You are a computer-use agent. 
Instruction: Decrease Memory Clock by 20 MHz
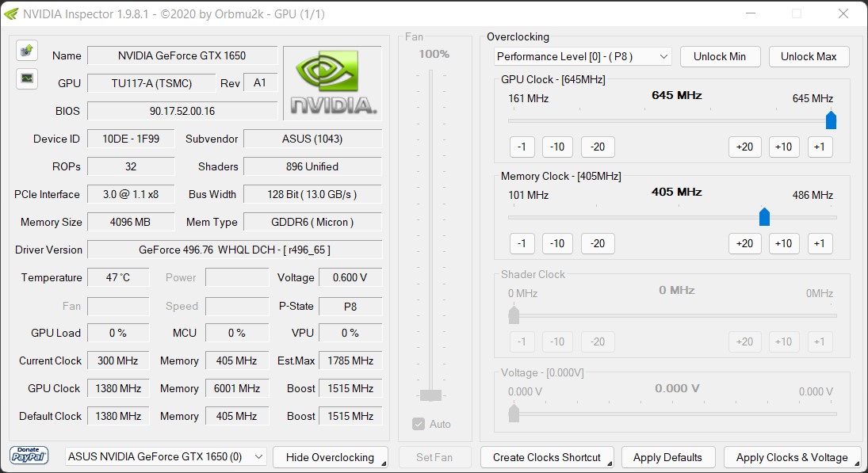point(598,243)
